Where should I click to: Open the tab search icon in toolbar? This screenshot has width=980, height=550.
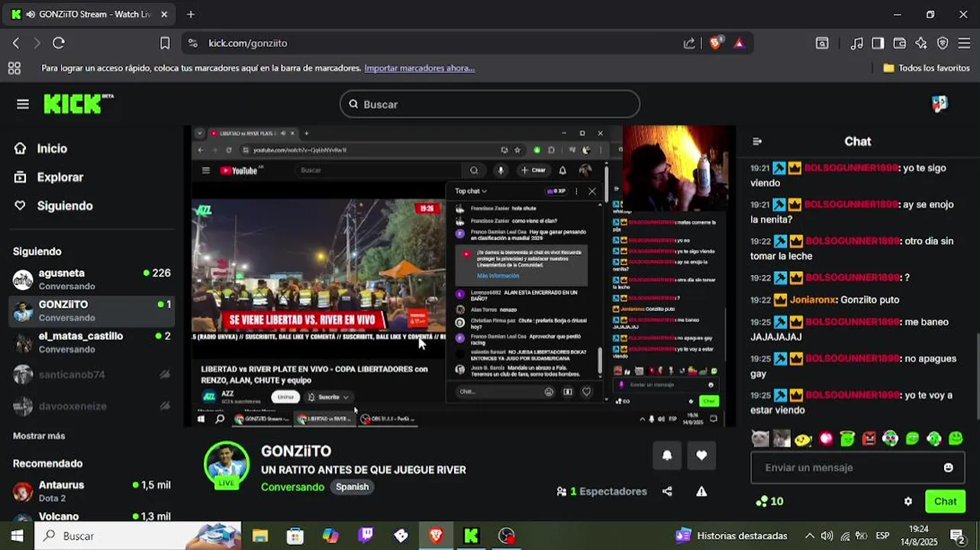tap(822, 43)
